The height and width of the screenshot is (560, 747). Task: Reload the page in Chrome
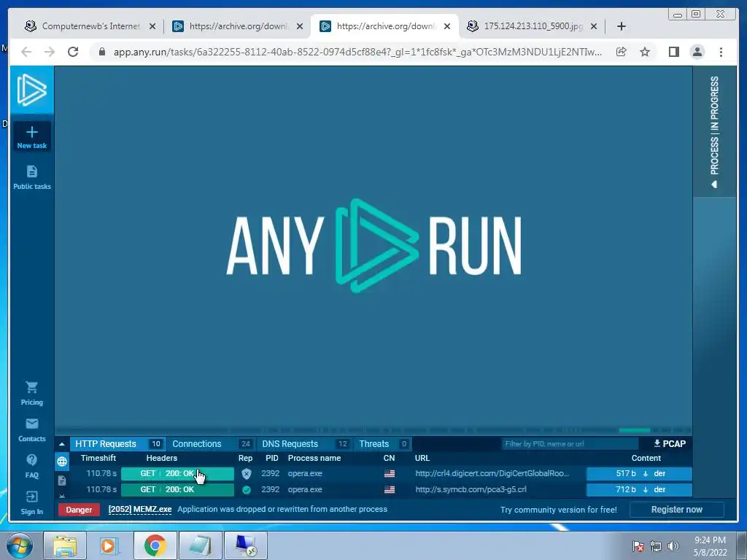pos(73,52)
